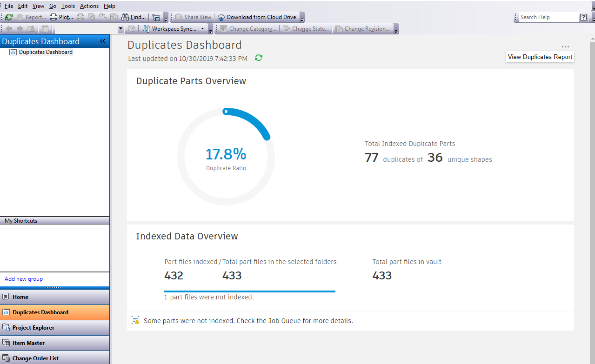
Task: Click the Add new group link
Action: pyautogui.click(x=24, y=279)
